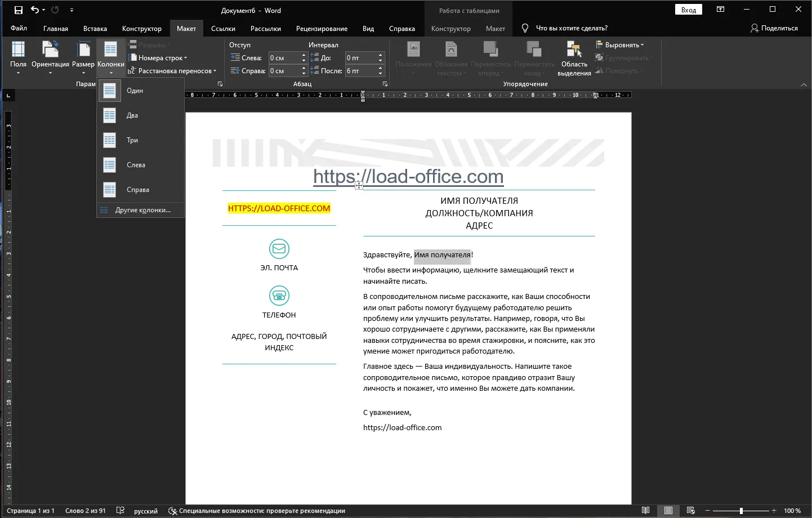This screenshot has height=518, width=812.
Task: Choose the Три three-column layout
Action: coord(141,140)
